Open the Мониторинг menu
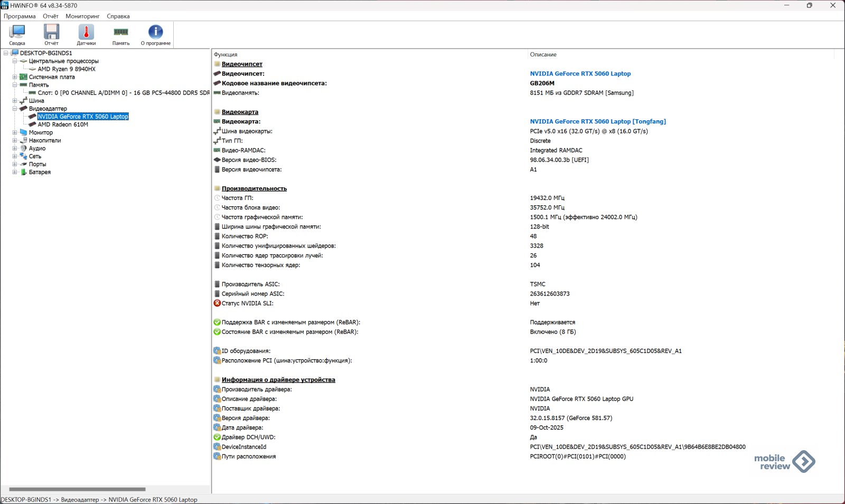Screen dimensions: 845x504 [x=82, y=16]
